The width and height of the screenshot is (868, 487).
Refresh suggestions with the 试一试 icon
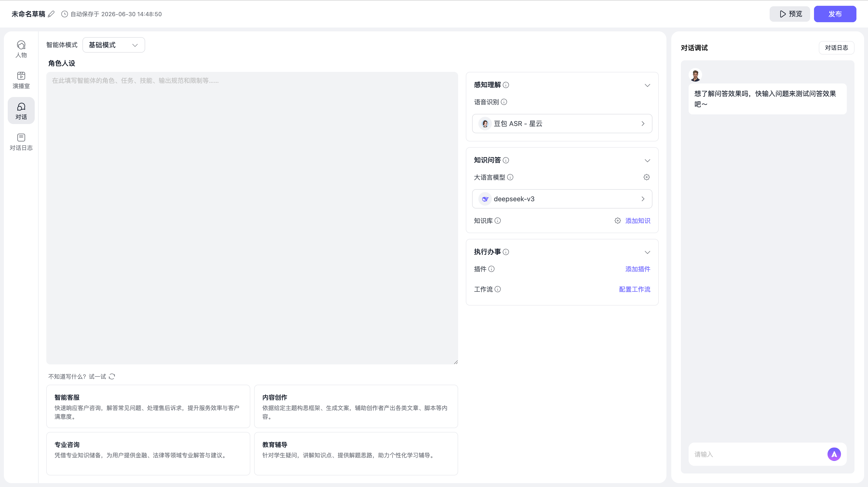coord(112,376)
